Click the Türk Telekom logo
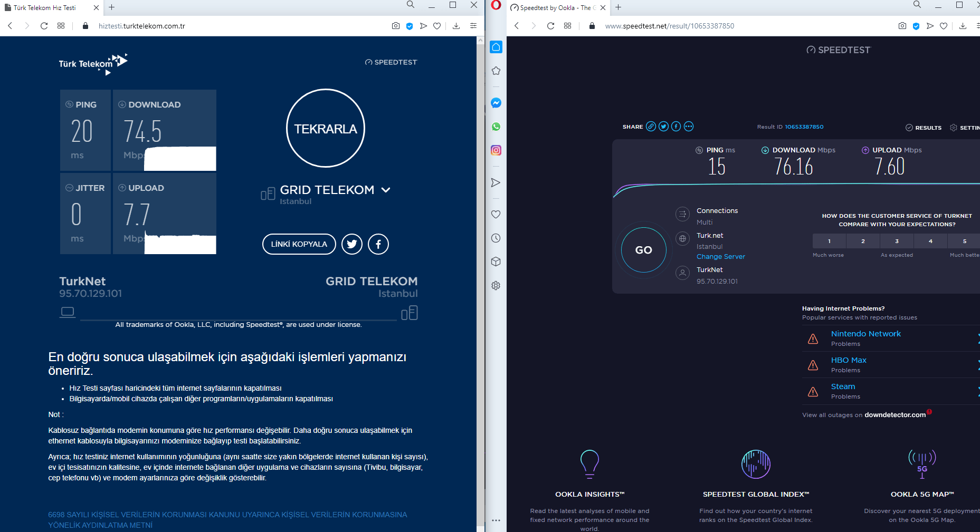This screenshot has width=980, height=532. click(x=93, y=64)
